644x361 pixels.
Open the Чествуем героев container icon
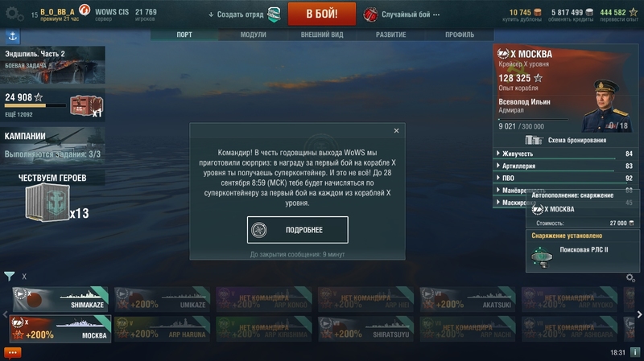click(x=47, y=203)
